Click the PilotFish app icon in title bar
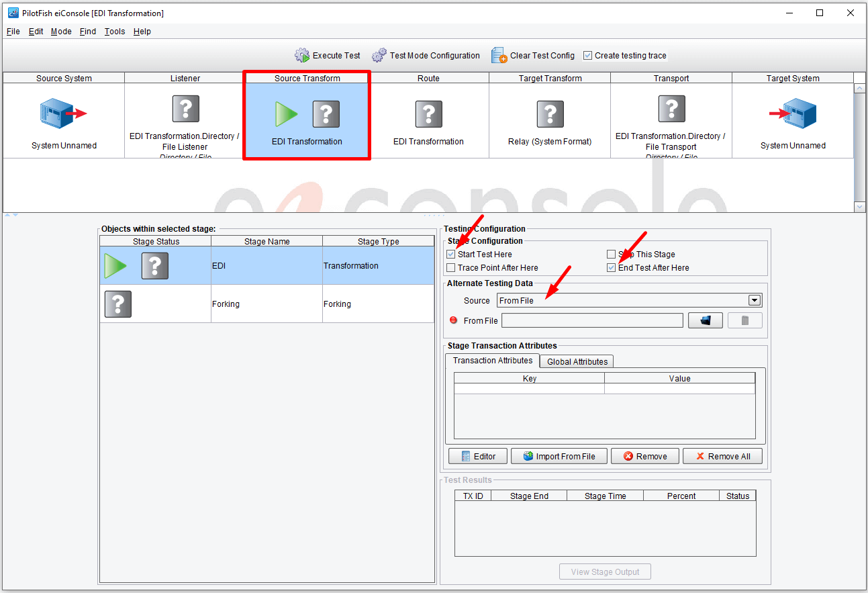868x593 pixels. point(13,13)
